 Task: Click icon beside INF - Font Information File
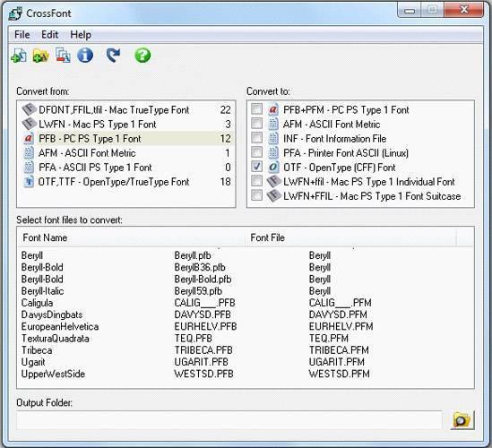pyautogui.click(x=273, y=138)
